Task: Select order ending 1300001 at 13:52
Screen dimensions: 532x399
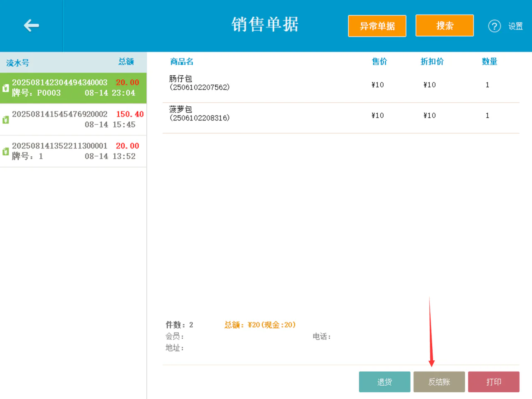Action: [73, 151]
